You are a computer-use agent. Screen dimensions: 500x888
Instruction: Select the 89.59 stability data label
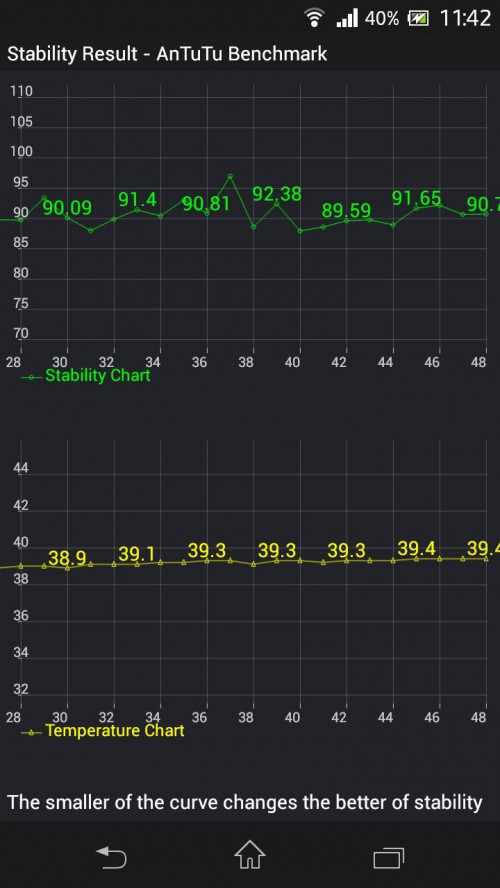[x=347, y=211]
